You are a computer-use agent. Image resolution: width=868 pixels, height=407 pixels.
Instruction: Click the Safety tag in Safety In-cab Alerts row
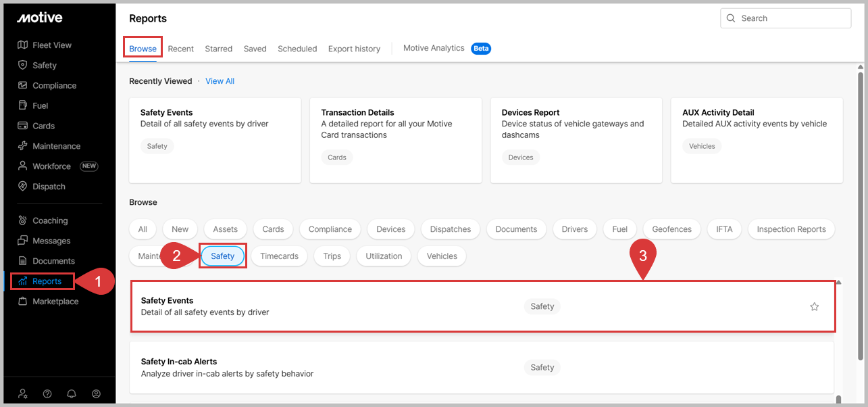coord(542,368)
